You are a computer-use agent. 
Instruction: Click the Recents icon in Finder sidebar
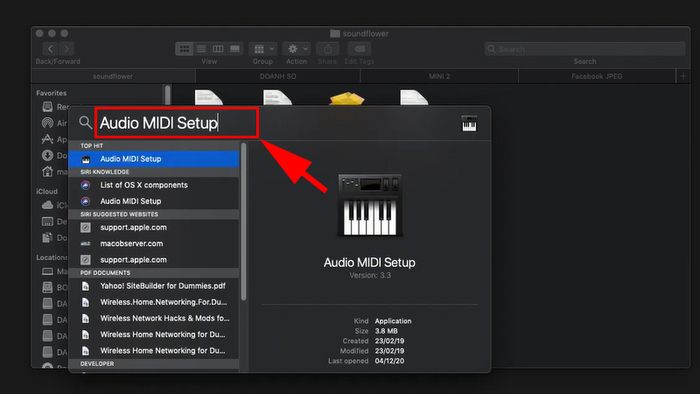pos(47,107)
